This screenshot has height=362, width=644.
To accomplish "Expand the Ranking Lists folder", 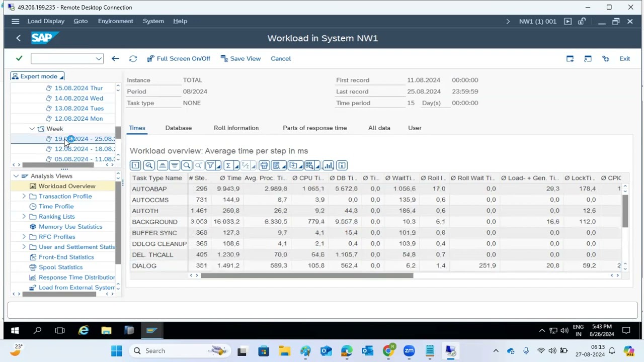I will (x=24, y=217).
